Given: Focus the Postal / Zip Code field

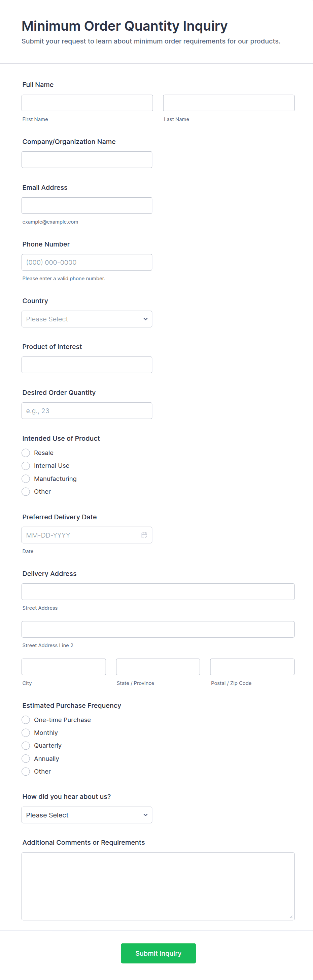Looking at the screenshot, I should (252, 666).
